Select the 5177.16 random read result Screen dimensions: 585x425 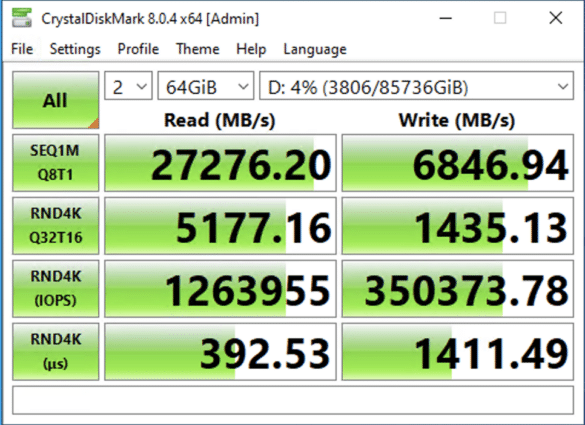tap(220, 226)
